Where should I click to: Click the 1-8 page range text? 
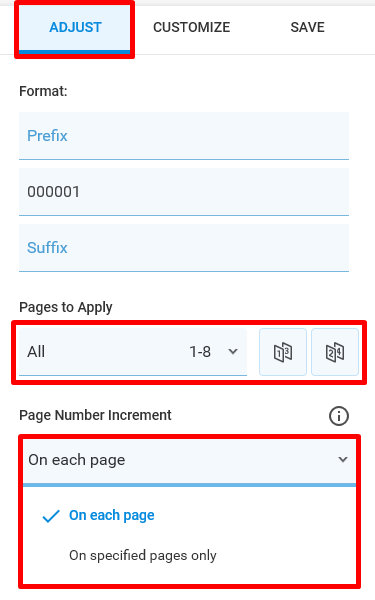coord(200,352)
